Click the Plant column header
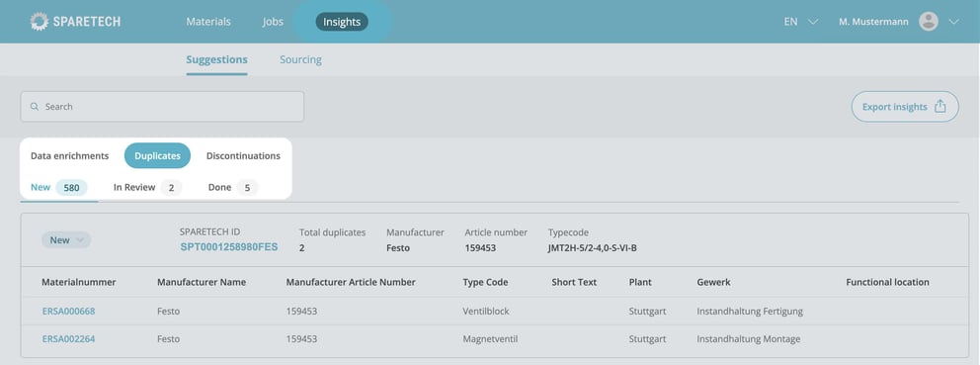 click(x=640, y=282)
